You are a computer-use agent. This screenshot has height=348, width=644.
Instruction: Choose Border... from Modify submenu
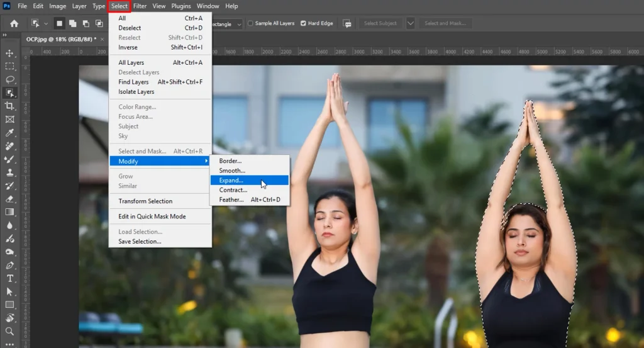249,161
